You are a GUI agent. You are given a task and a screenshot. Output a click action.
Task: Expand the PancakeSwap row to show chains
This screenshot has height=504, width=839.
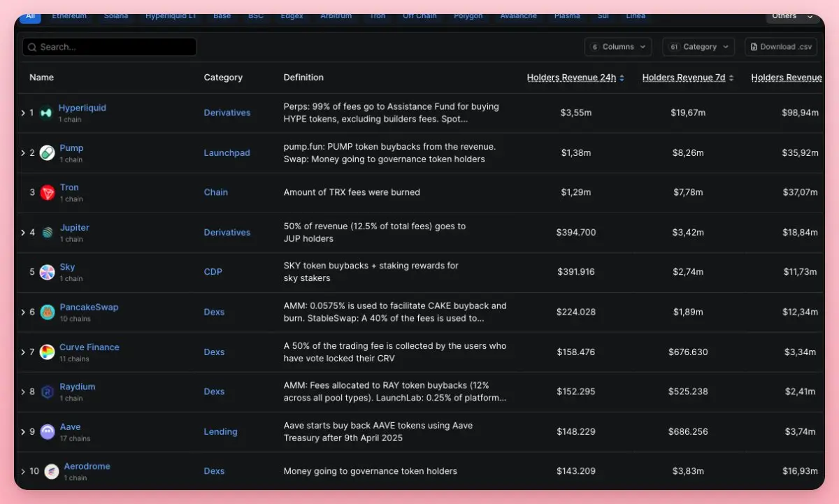point(23,312)
